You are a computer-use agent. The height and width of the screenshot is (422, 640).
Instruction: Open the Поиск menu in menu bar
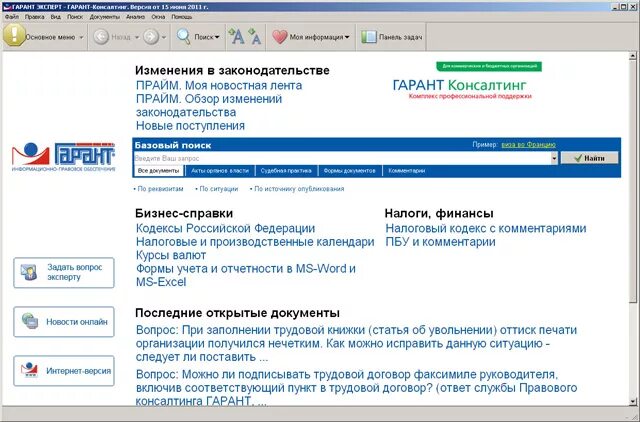pyautogui.click(x=75, y=17)
